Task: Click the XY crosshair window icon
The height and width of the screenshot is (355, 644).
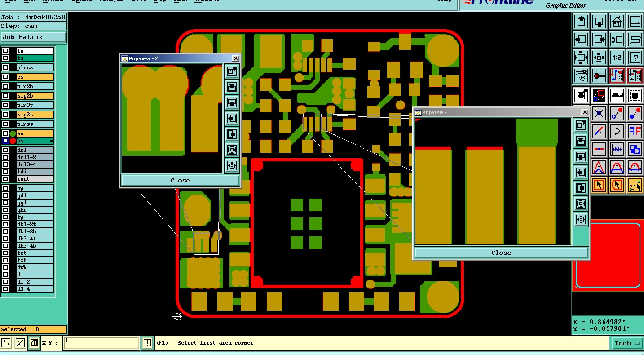Action: (x=635, y=21)
